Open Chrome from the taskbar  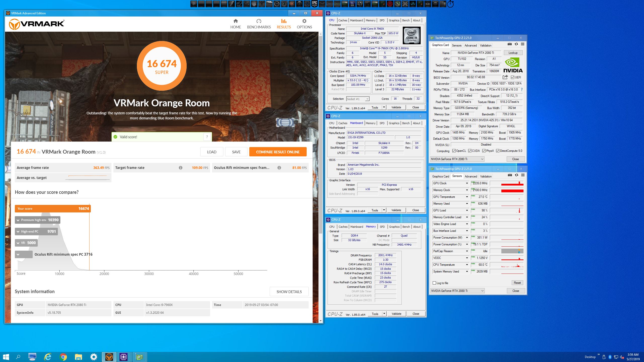click(x=63, y=357)
